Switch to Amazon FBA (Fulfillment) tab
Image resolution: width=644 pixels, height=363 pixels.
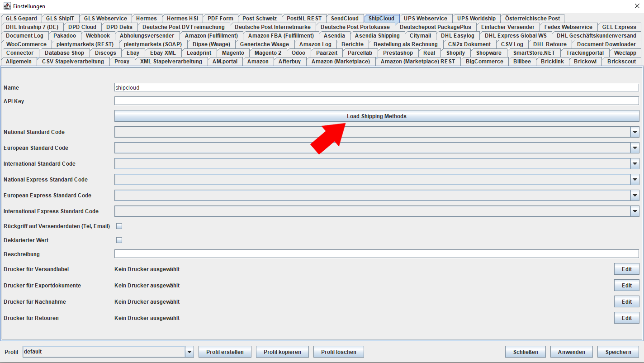coord(281,36)
